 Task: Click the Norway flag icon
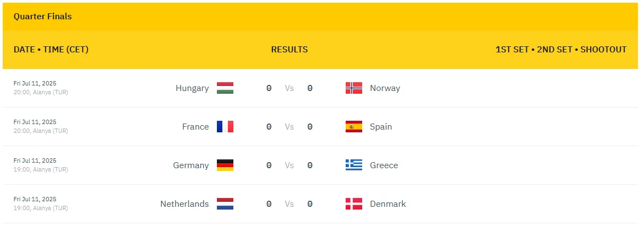tap(353, 88)
